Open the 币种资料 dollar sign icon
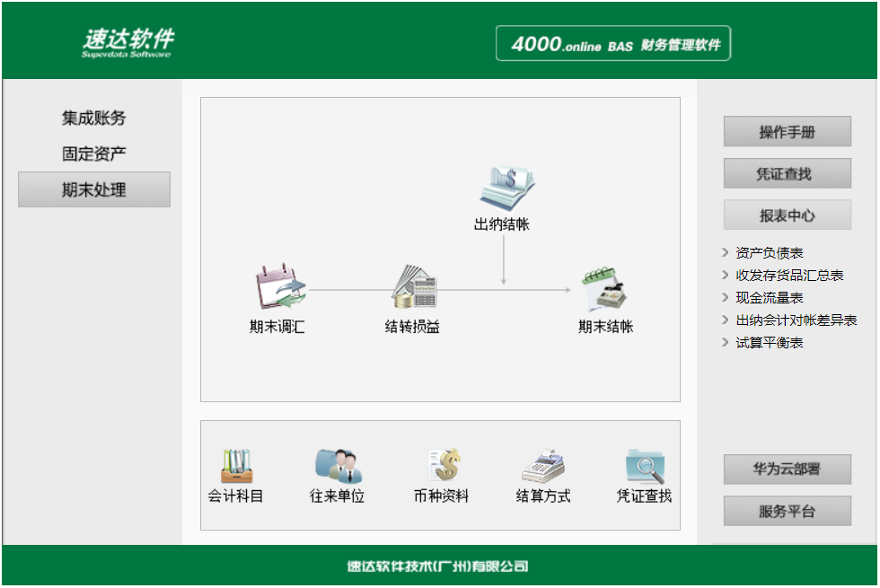 click(x=444, y=465)
